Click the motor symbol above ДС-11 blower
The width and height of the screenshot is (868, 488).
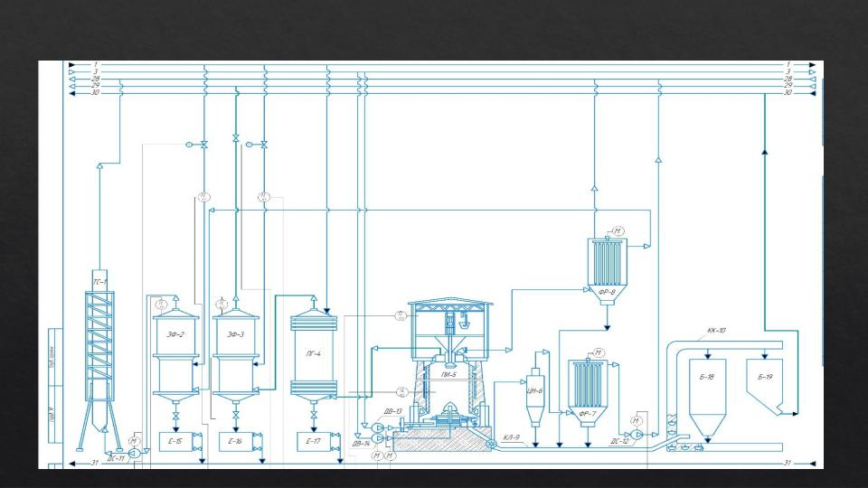134,441
